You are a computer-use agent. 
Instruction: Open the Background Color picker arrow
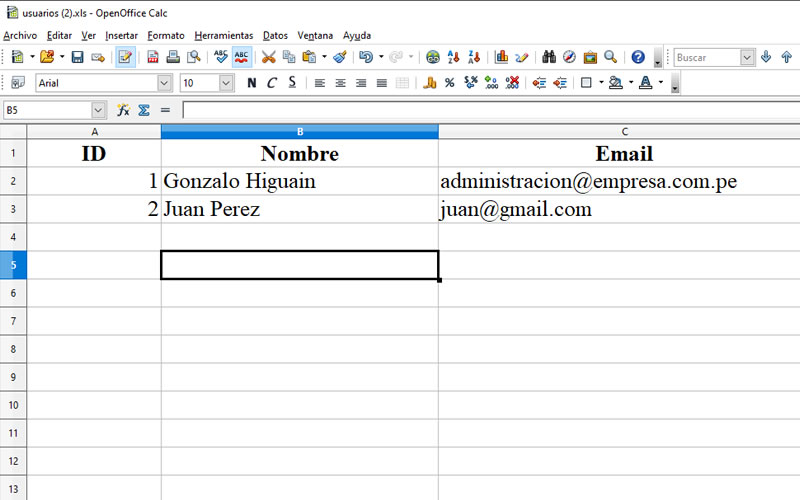tap(631, 83)
